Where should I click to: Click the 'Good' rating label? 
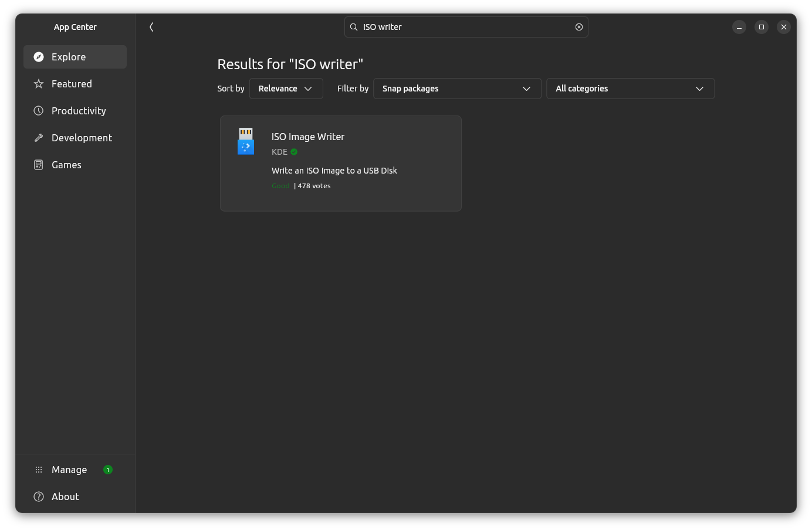pyautogui.click(x=280, y=186)
